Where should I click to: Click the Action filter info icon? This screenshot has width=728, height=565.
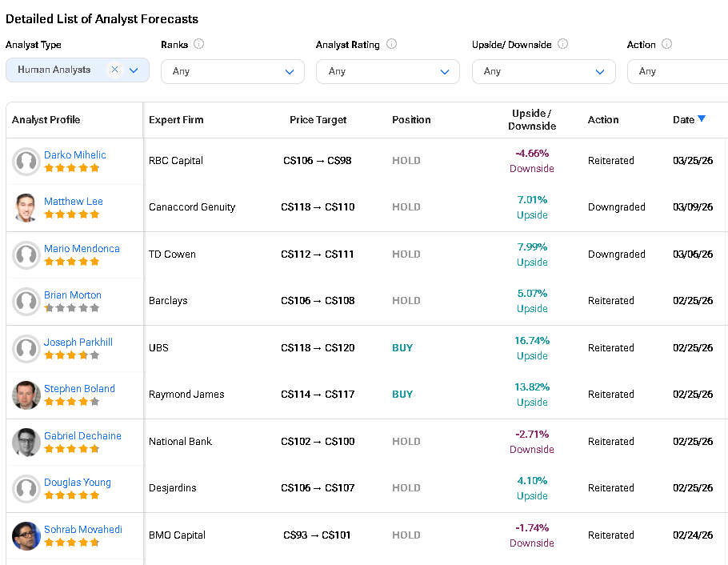coord(666,44)
